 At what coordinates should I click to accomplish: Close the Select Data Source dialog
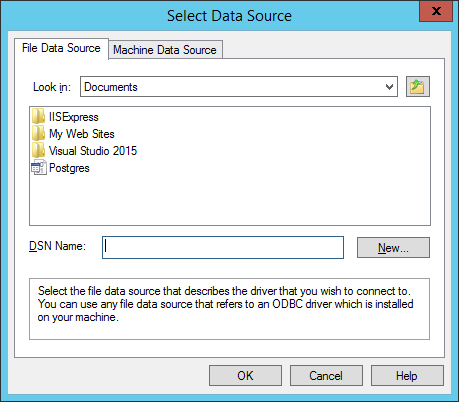(436, 11)
